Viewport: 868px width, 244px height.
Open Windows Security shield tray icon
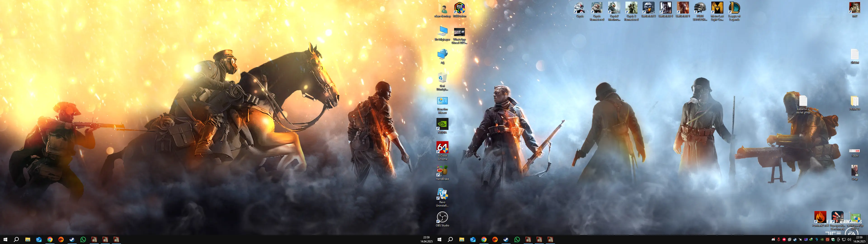pos(833,240)
